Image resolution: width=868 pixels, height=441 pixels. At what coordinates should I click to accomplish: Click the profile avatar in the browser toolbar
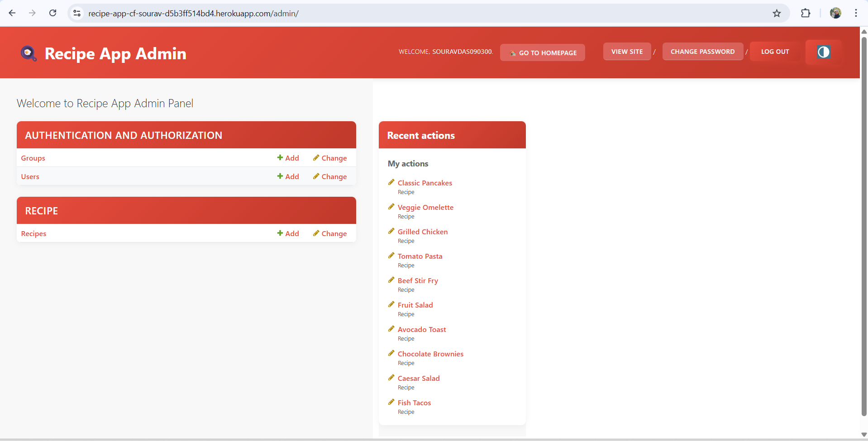click(x=835, y=13)
